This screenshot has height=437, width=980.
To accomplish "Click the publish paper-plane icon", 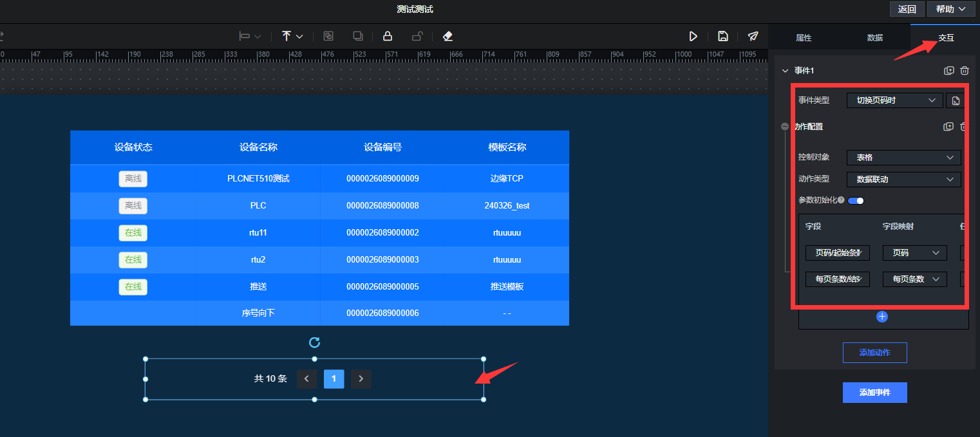I will click(753, 37).
